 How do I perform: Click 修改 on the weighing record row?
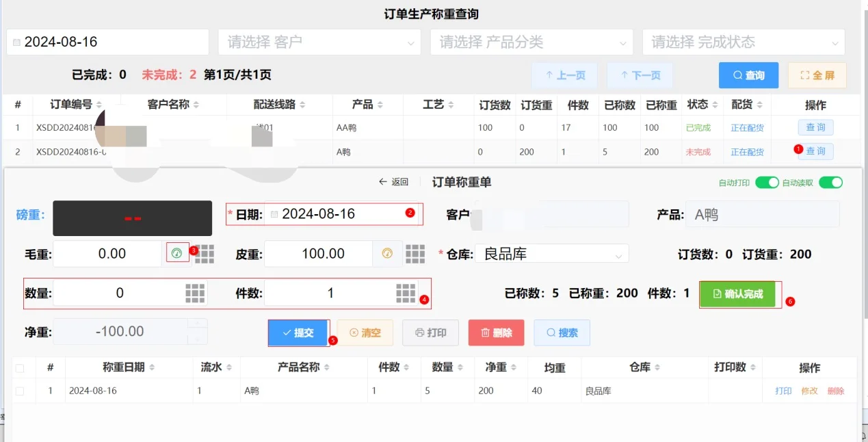pyautogui.click(x=808, y=390)
